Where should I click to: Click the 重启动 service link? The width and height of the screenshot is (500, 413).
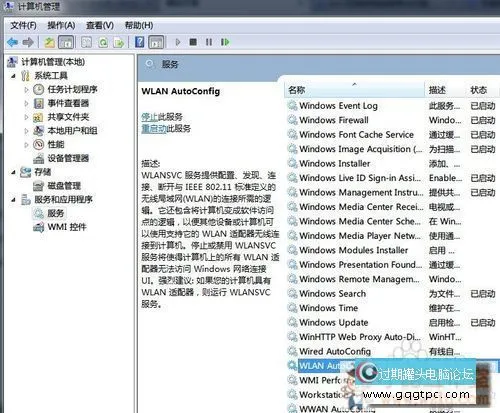[154, 129]
